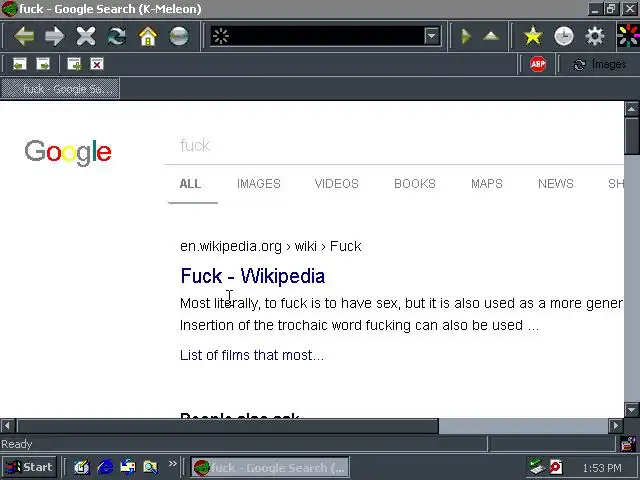Switch to next tab icon
The width and height of the screenshot is (640, 480).
[43, 64]
